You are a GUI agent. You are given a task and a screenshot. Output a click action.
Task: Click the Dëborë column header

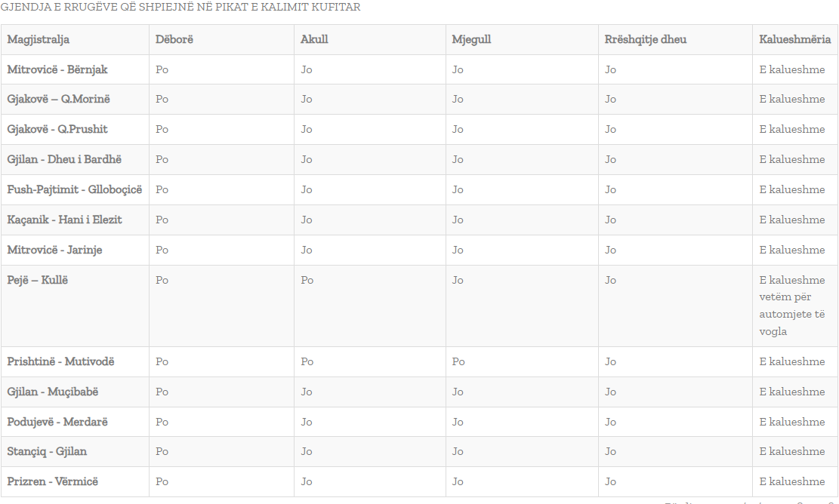click(174, 39)
